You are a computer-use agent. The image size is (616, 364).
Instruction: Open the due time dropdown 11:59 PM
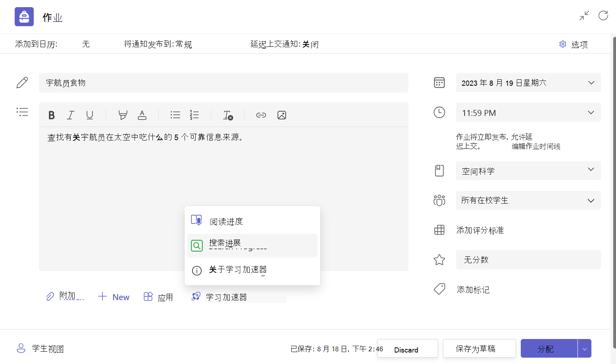click(528, 113)
